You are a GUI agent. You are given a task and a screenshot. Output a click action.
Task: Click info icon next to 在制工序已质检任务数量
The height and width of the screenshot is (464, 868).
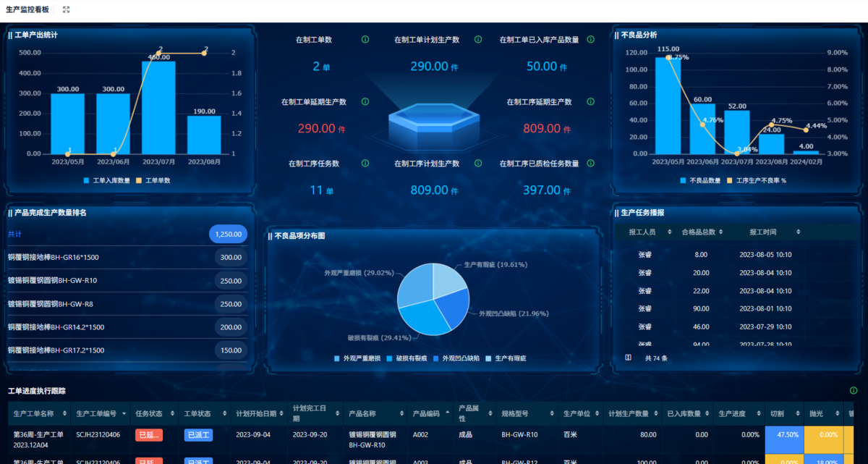pyautogui.click(x=590, y=164)
